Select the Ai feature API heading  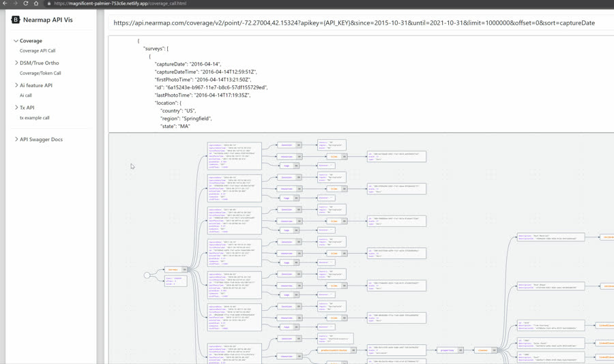(x=36, y=85)
